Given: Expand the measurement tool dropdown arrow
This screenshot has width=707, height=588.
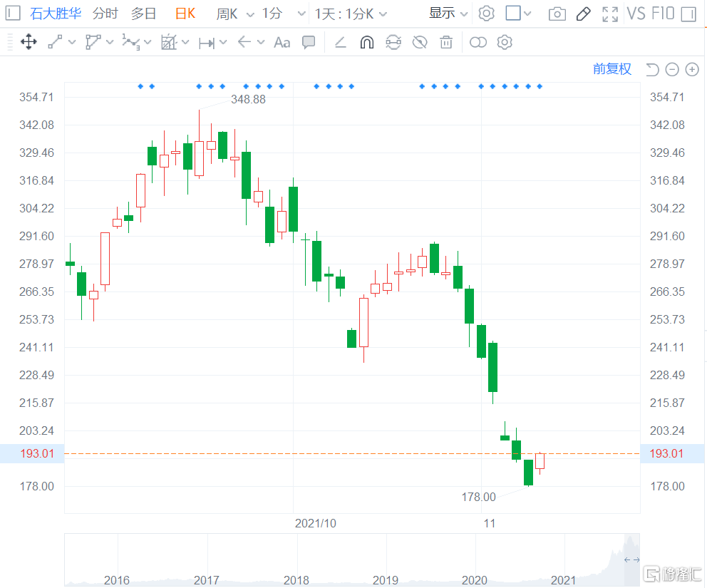Looking at the screenshot, I should [x=185, y=42].
